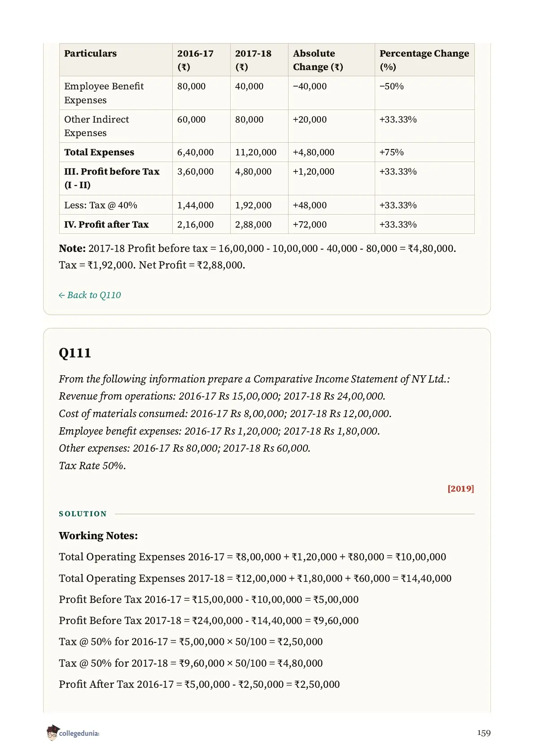This screenshot has height=756, width=534.
Task: Click the Other Indirect Expenses row label
Action: coord(96,126)
